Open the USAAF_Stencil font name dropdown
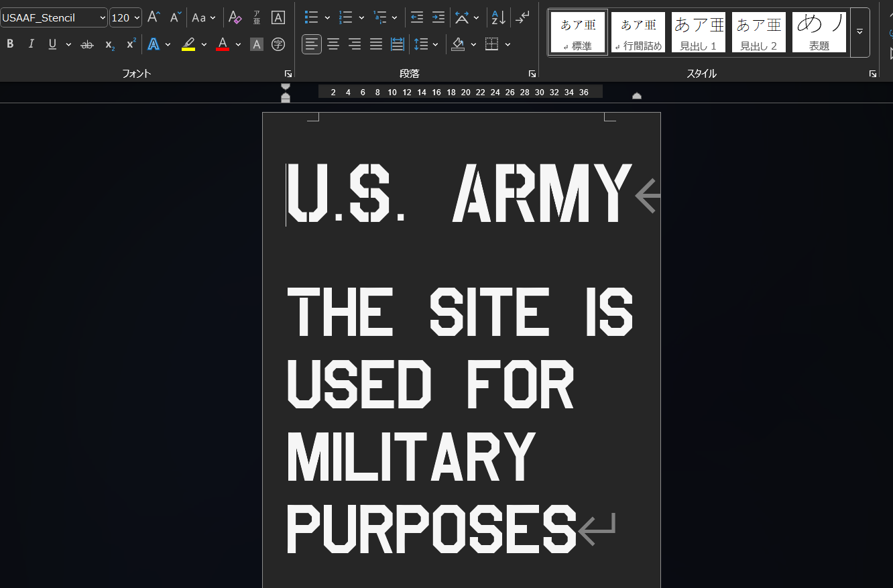This screenshot has height=588, width=893. coord(103,17)
